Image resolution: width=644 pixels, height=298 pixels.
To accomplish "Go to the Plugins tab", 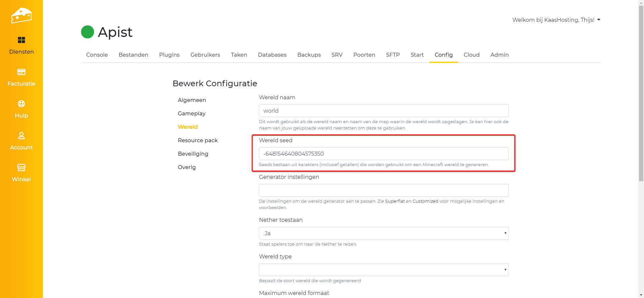I will pos(169,55).
